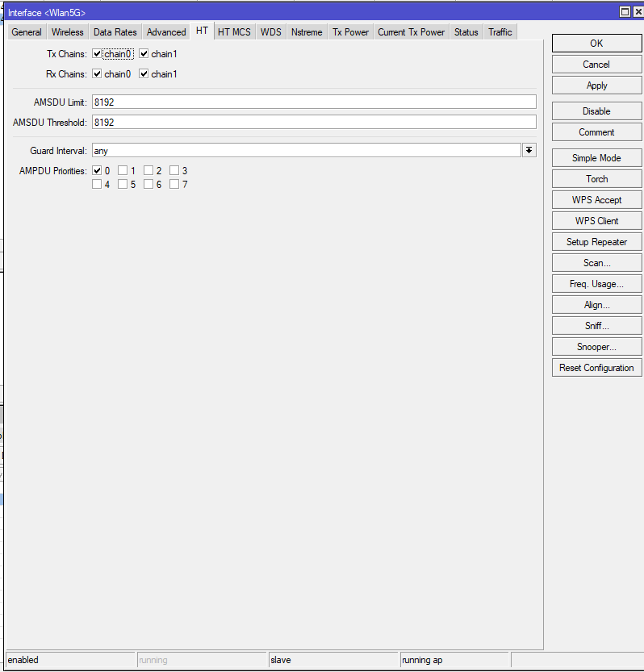The image size is (644, 672).
Task: Switch to the WDS tab
Action: point(271,32)
